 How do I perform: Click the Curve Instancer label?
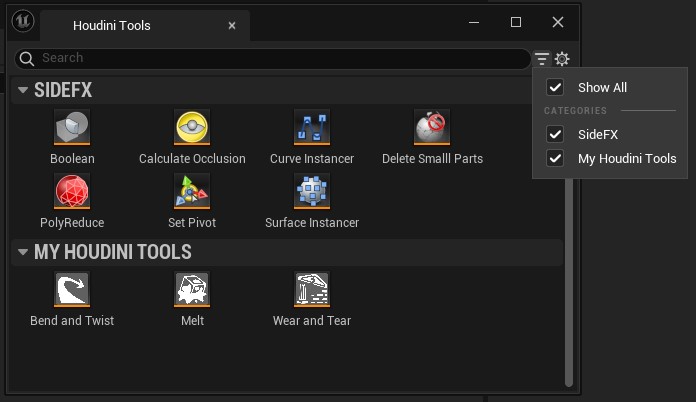312,159
